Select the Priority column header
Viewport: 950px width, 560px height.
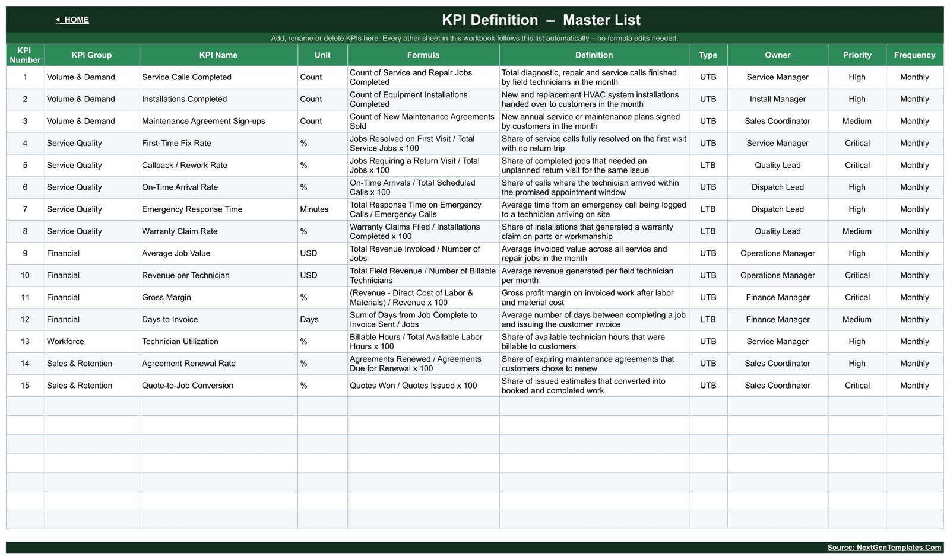[857, 55]
